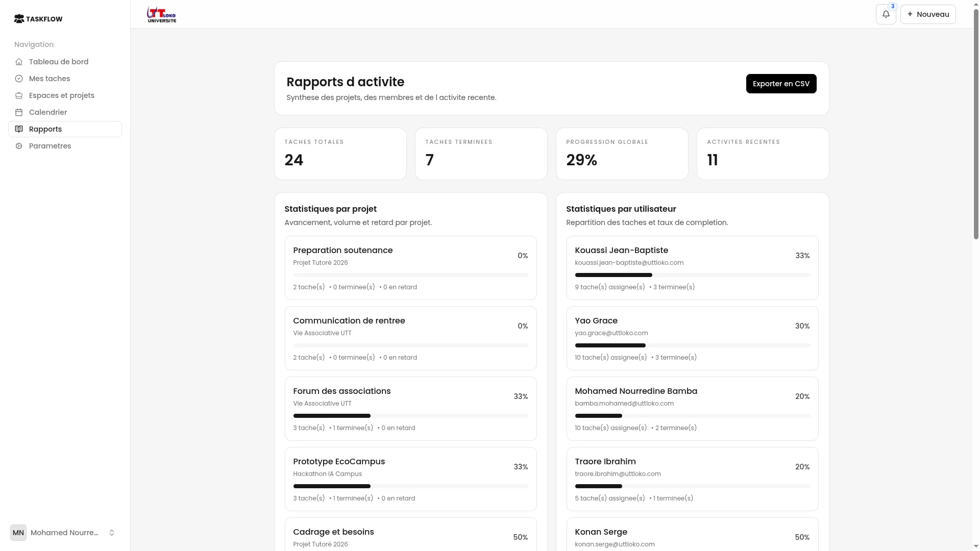Click the TaskFlow logo icon
The height and width of the screenshot is (551, 980).
point(19,19)
